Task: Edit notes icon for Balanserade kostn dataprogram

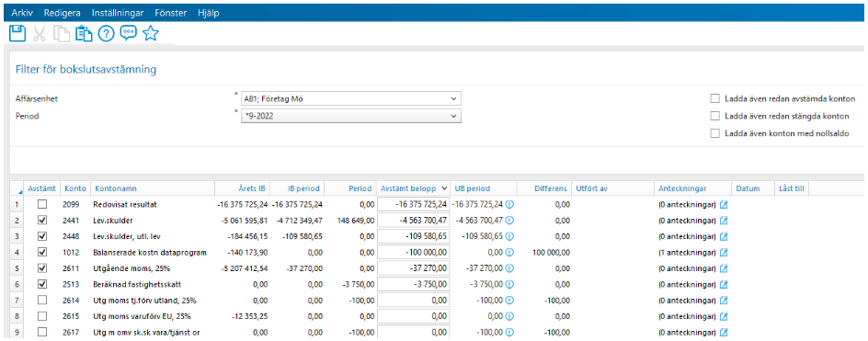Action: pyautogui.click(x=723, y=253)
